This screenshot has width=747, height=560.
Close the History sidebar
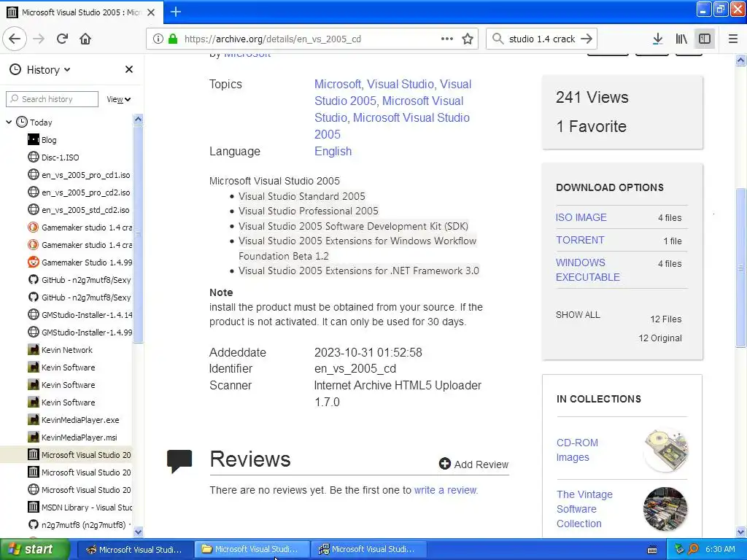pos(128,69)
